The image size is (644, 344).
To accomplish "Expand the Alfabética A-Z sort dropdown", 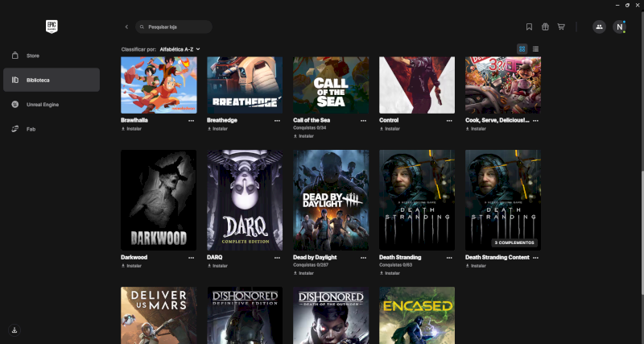I will (x=180, y=49).
